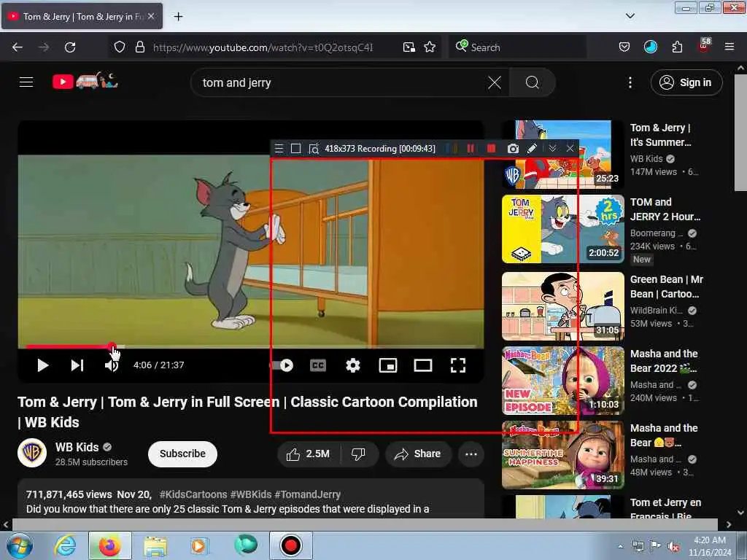Click #KidsCartoons hashtag
Image resolution: width=747 pixels, height=560 pixels.
tap(193, 494)
